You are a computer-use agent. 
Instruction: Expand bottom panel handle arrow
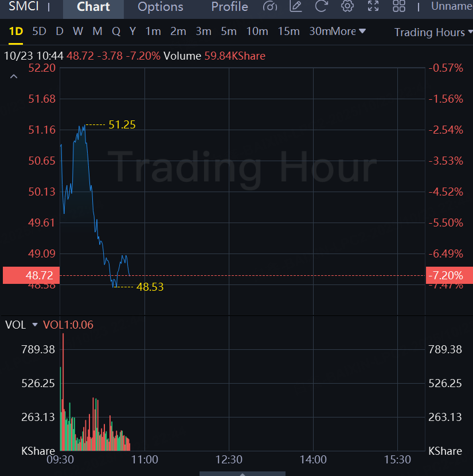pyautogui.click(x=243, y=474)
